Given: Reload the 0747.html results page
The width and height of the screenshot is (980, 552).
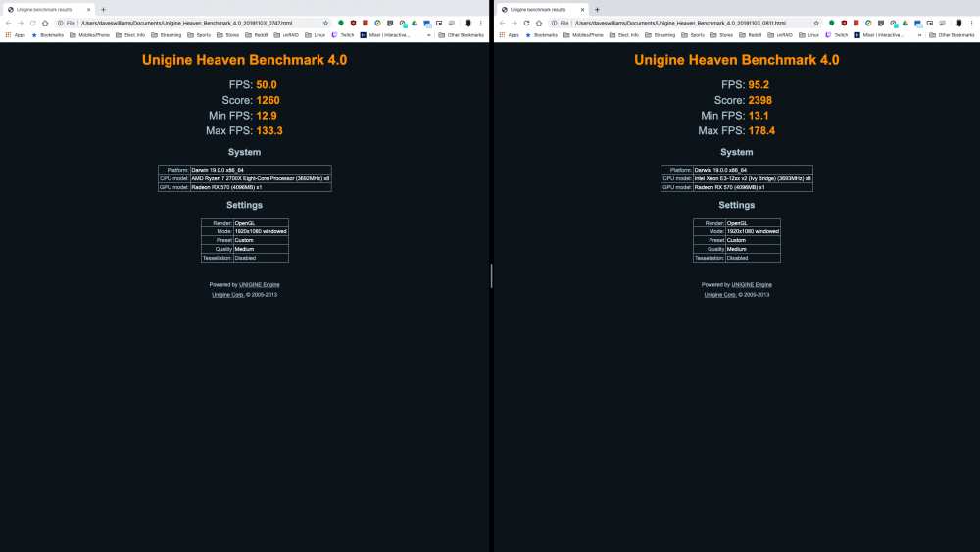Looking at the screenshot, I should pyautogui.click(x=32, y=24).
